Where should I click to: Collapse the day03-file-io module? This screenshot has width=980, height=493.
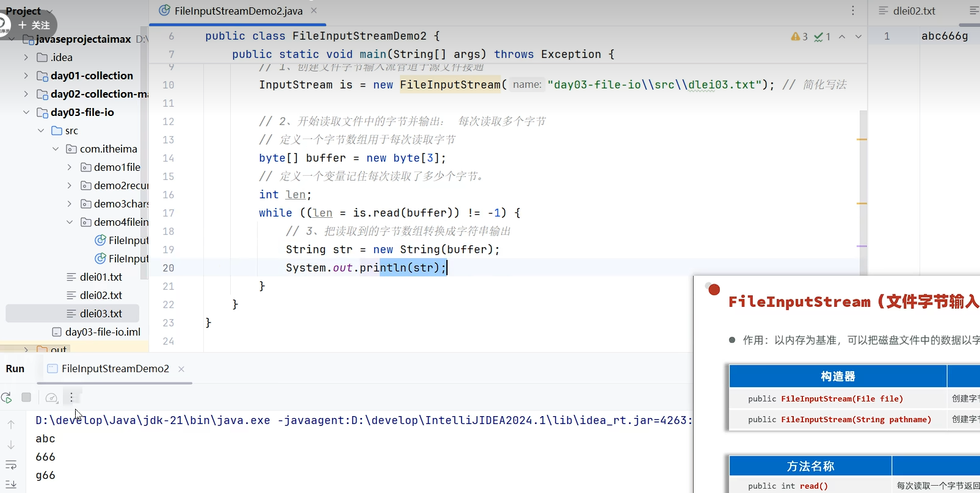click(26, 112)
